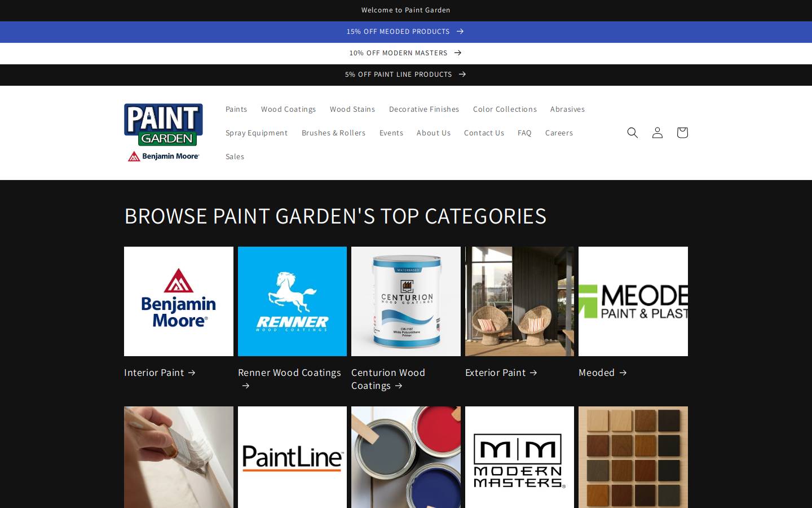The height and width of the screenshot is (508, 812).
Task: Open the search icon in header
Action: [633, 133]
